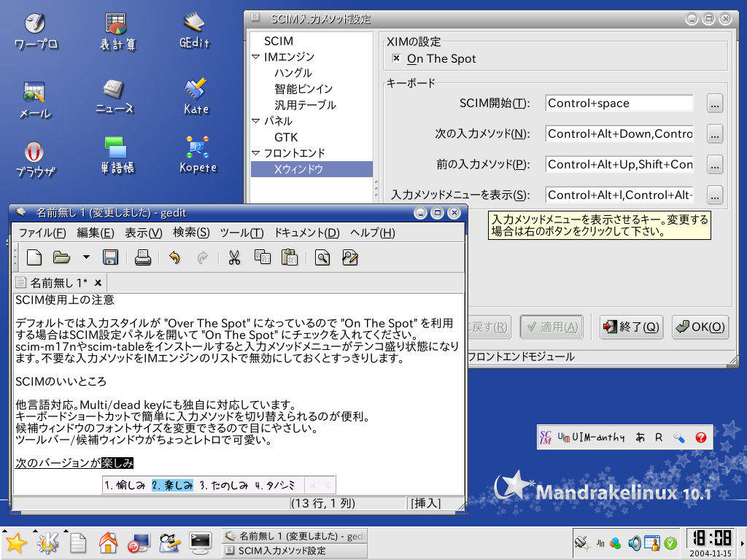Open the ワープロ word processor desktop icon

[x=35, y=31]
